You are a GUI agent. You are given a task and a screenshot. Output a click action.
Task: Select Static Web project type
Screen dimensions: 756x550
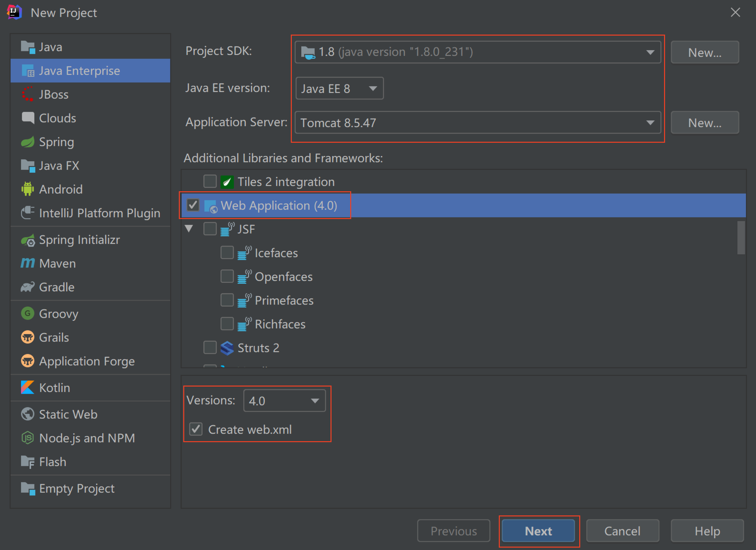pos(68,414)
